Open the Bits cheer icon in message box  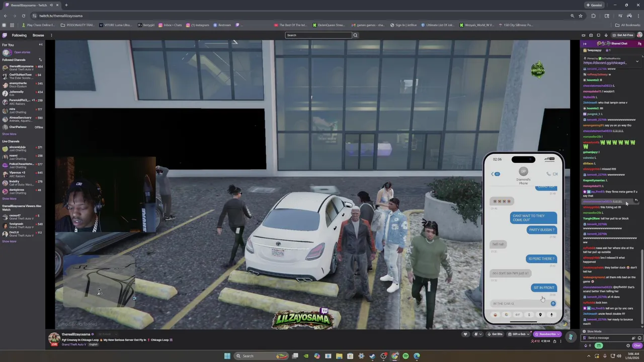point(633,338)
